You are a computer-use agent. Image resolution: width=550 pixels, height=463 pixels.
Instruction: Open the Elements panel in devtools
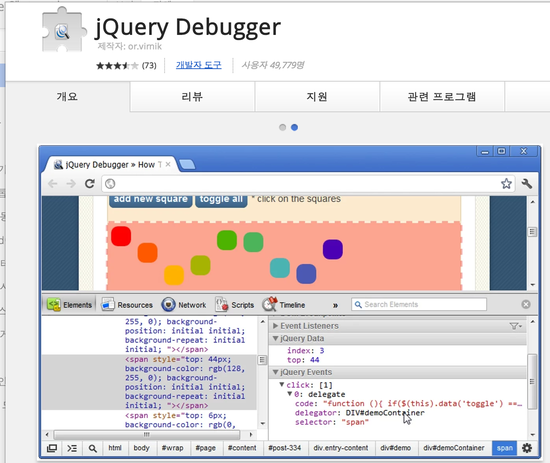(x=69, y=305)
